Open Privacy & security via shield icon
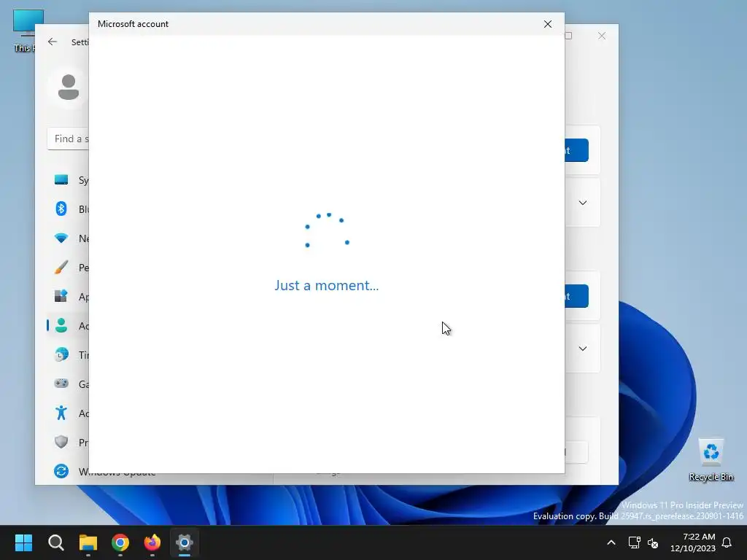Image resolution: width=747 pixels, height=560 pixels. coord(61,442)
